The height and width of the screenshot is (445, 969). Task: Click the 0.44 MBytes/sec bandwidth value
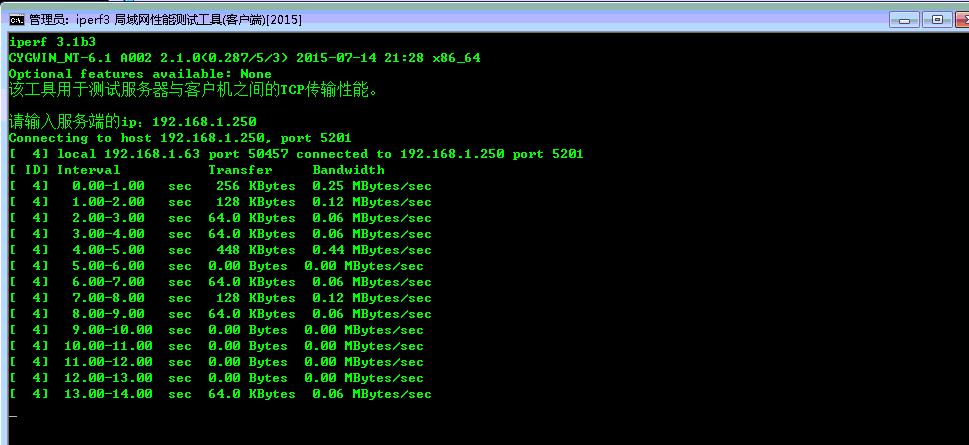(x=372, y=250)
